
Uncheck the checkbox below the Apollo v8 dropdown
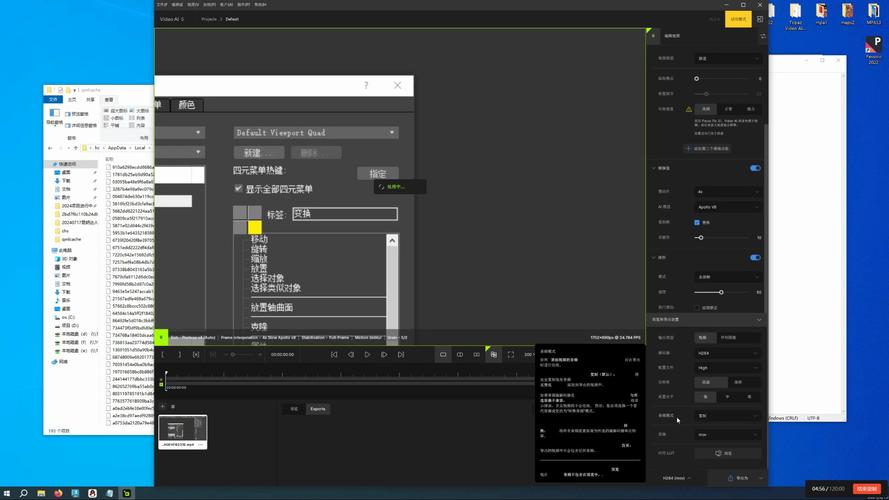pos(697,222)
